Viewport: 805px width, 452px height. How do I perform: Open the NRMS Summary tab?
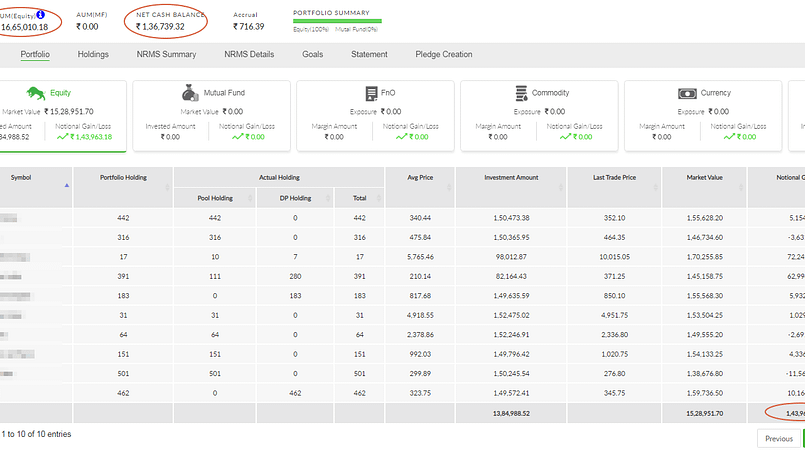166,54
